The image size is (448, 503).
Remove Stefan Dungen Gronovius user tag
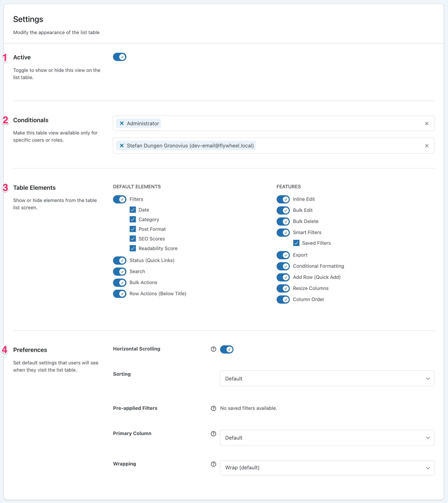click(122, 146)
